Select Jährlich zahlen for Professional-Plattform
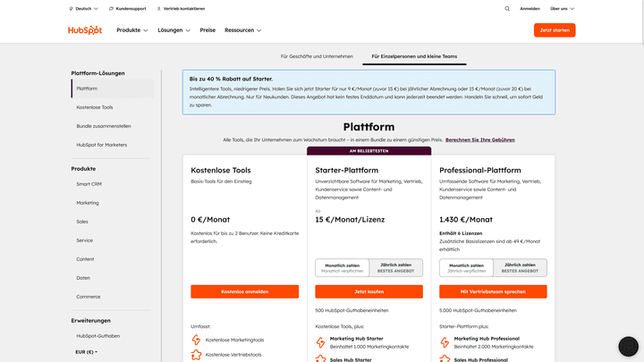 [x=520, y=268]
